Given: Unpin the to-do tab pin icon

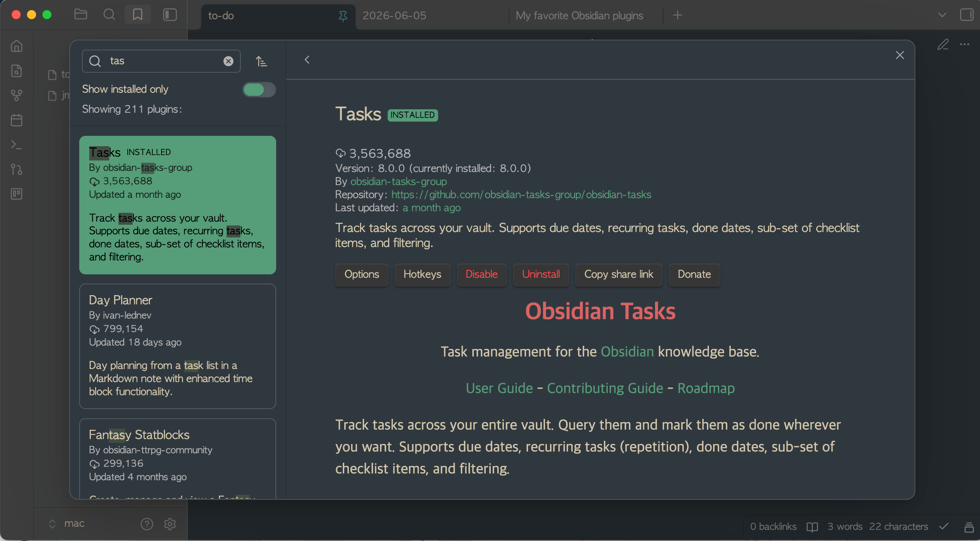Looking at the screenshot, I should pos(343,16).
